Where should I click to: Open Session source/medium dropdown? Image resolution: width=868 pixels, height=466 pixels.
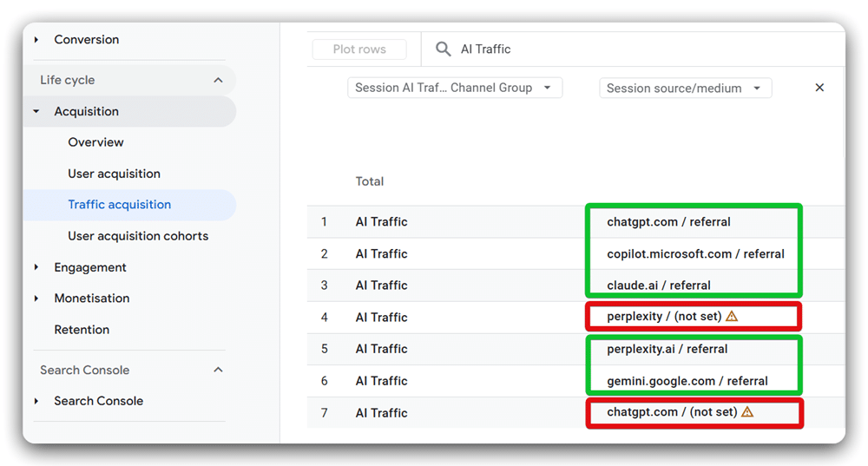[686, 88]
